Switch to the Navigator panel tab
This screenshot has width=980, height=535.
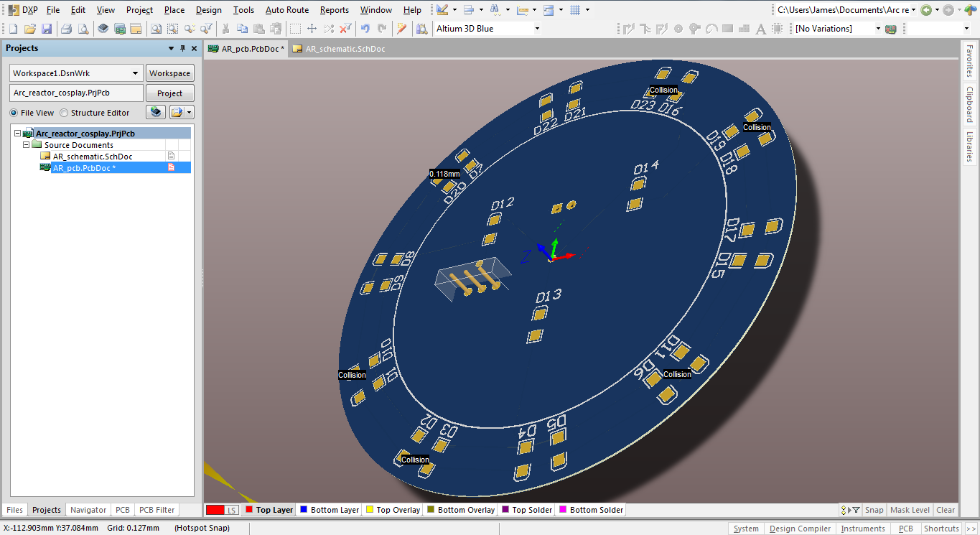pyautogui.click(x=88, y=510)
